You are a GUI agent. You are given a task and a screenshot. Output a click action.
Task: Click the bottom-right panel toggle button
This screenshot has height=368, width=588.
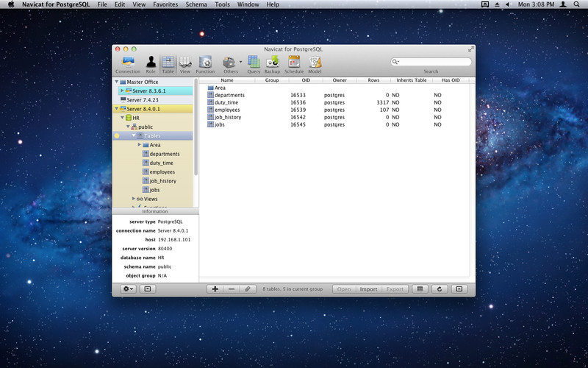coord(459,289)
